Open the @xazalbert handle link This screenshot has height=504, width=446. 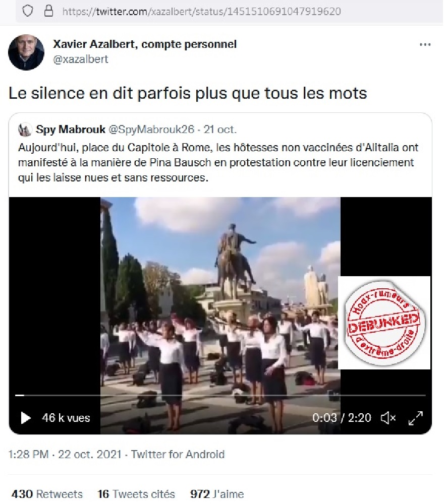point(80,59)
